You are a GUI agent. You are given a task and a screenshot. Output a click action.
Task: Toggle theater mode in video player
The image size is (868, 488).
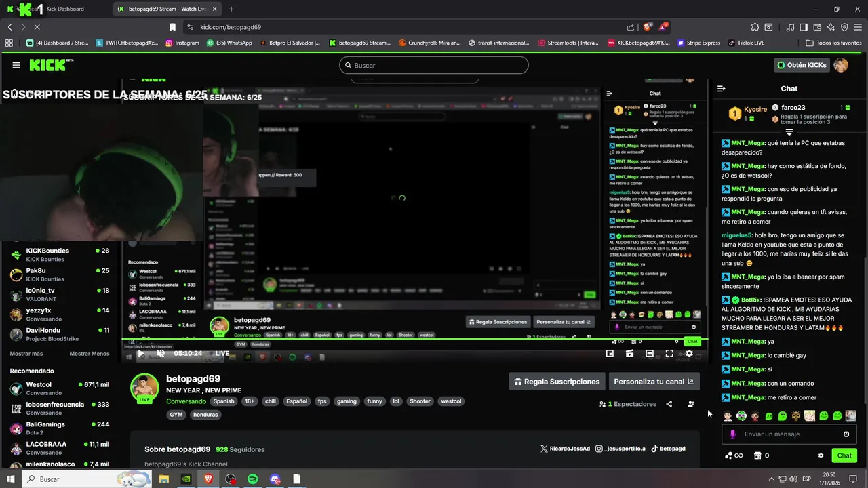click(650, 353)
